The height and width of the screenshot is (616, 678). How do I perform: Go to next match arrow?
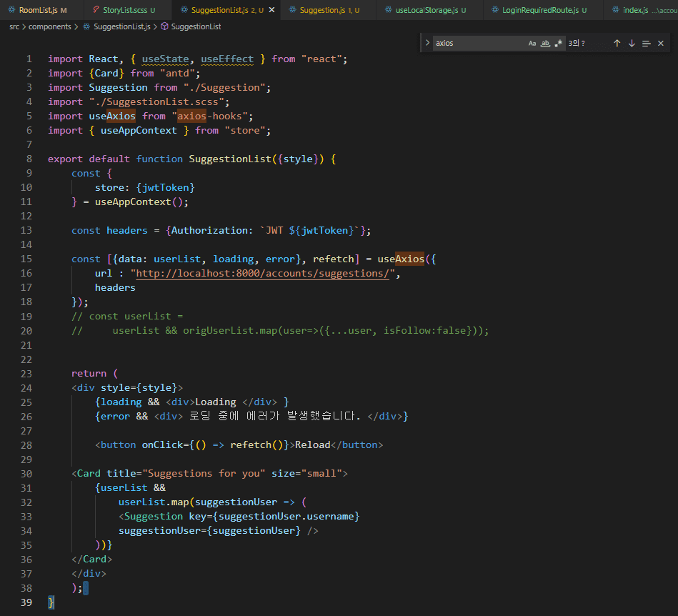coord(632,44)
